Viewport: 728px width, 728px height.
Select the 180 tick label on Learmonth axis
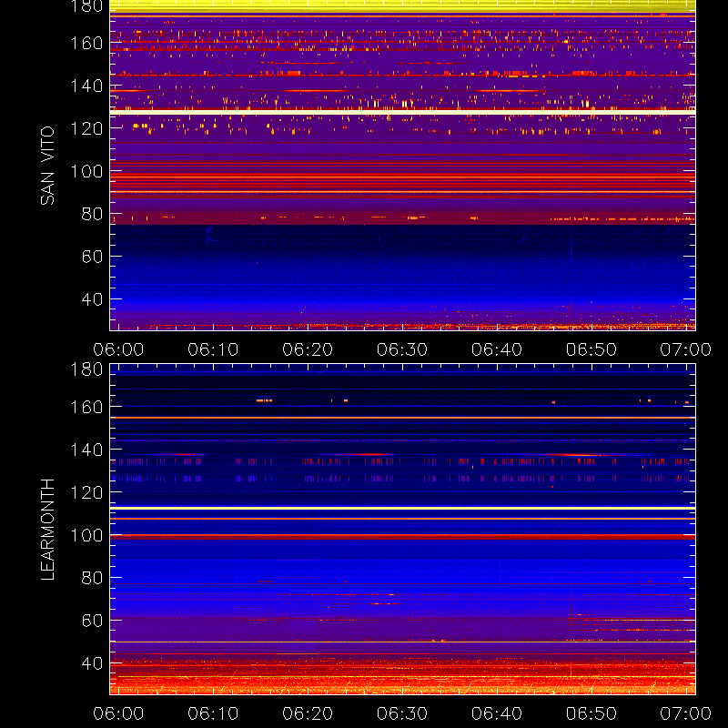click(x=86, y=369)
